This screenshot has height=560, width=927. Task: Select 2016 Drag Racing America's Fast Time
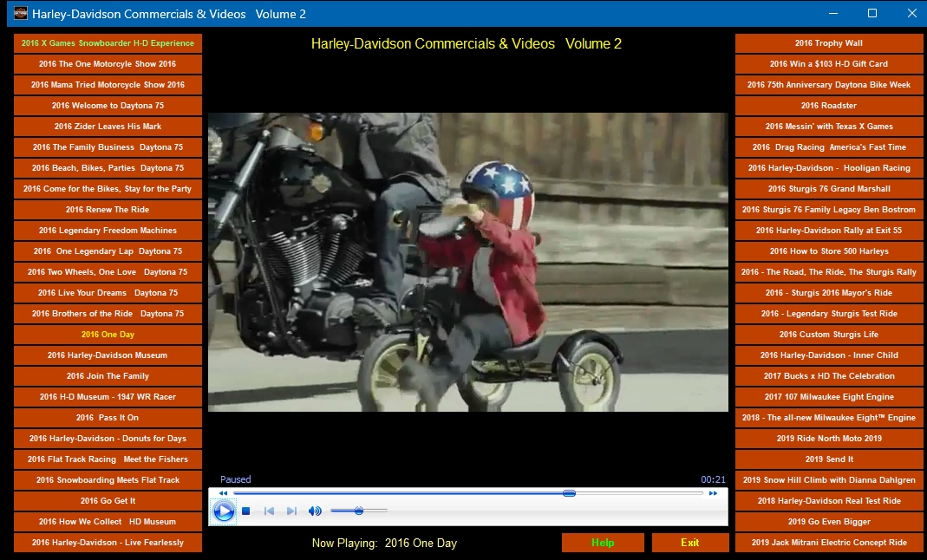(x=829, y=147)
